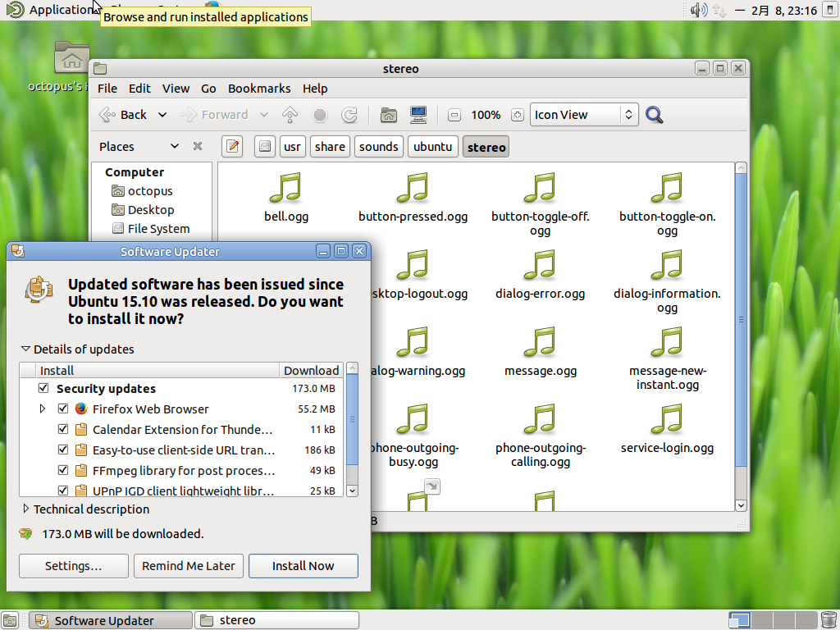Click the network indicator in the top panel

tap(719, 10)
